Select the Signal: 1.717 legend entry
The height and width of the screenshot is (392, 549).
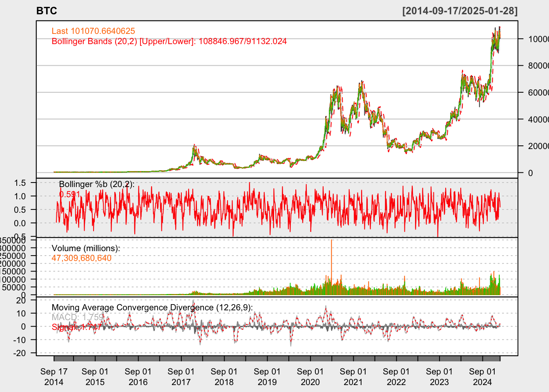pos(77,327)
